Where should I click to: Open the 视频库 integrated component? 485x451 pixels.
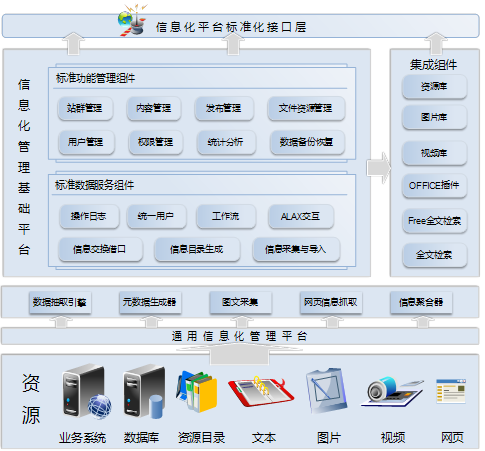pyautogui.click(x=434, y=153)
